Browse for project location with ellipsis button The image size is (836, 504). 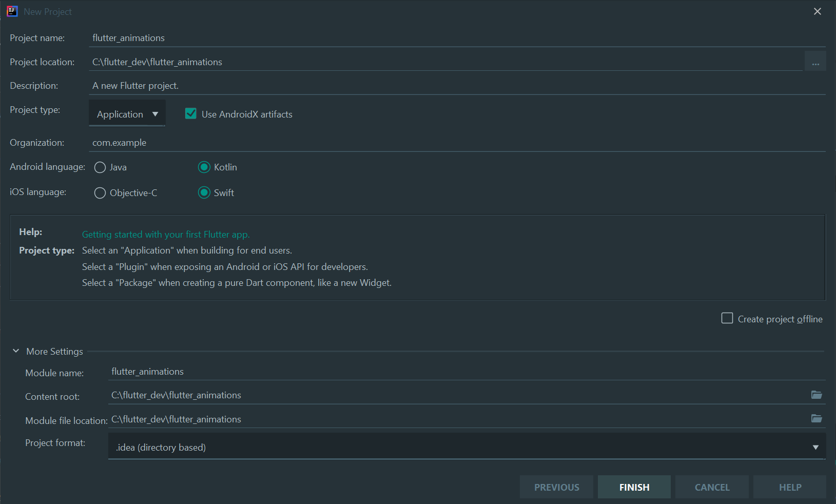tap(815, 62)
